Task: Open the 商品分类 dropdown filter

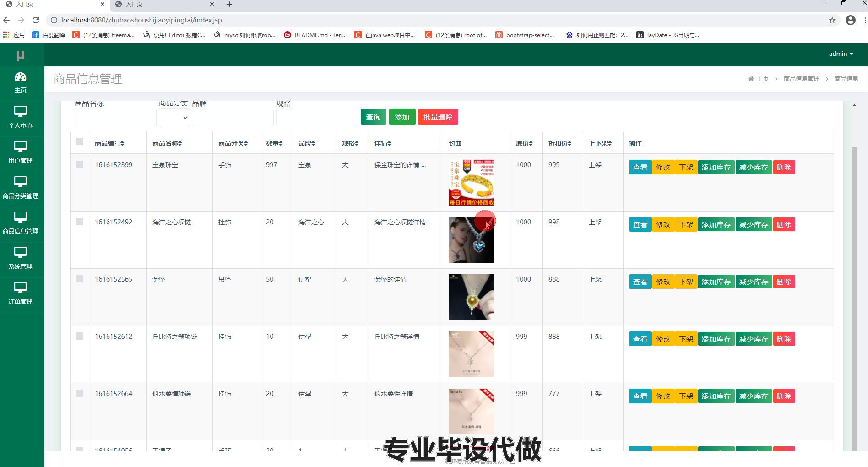Action: tap(174, 118)
